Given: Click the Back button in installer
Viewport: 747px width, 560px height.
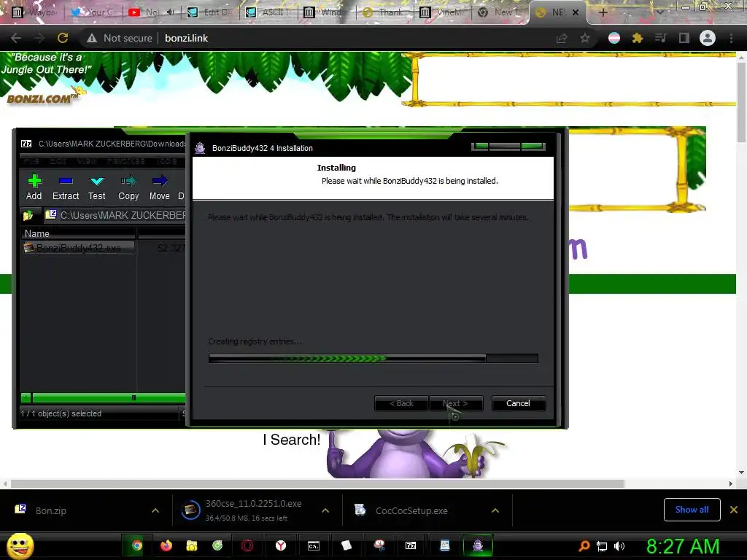Looking at the screenshot, I should pos(401,403).
